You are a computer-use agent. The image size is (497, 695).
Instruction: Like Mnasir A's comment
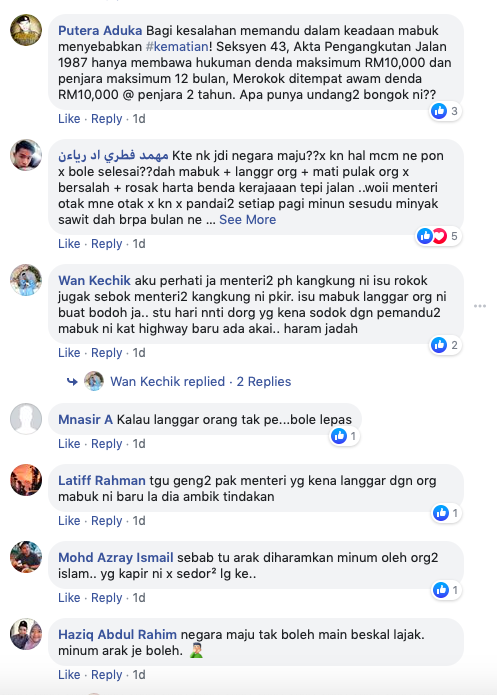(69, 444)
